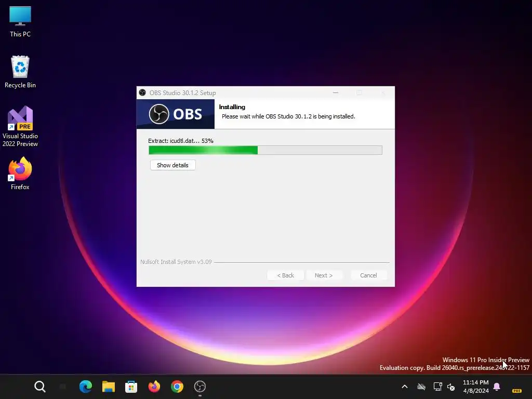Open the network status tray icon
Viewport: 532px width, 399px height.
[x=437, y=387]
